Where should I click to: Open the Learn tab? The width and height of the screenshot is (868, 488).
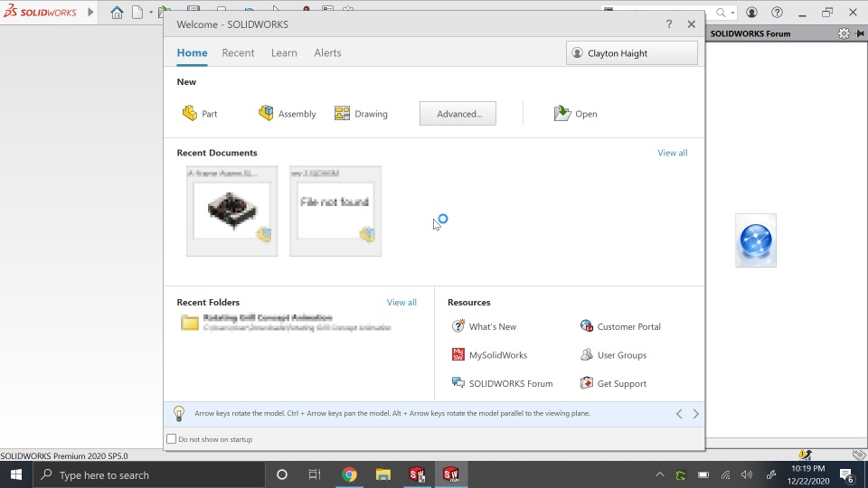click(284, 53)
